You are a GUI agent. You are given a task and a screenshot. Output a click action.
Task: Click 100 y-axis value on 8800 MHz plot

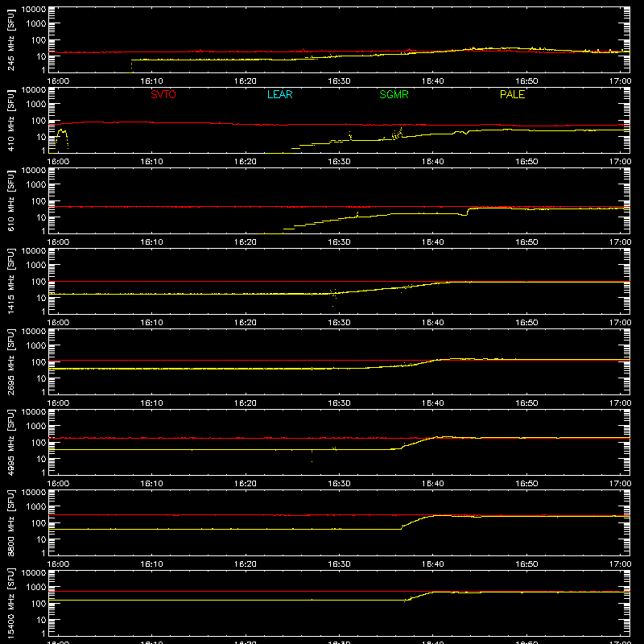(x=39, y=523)
